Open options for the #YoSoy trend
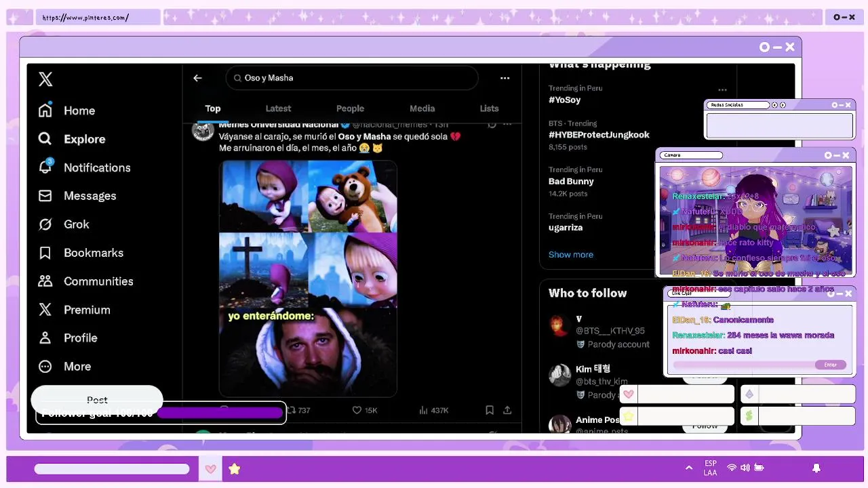 point(722,89)
